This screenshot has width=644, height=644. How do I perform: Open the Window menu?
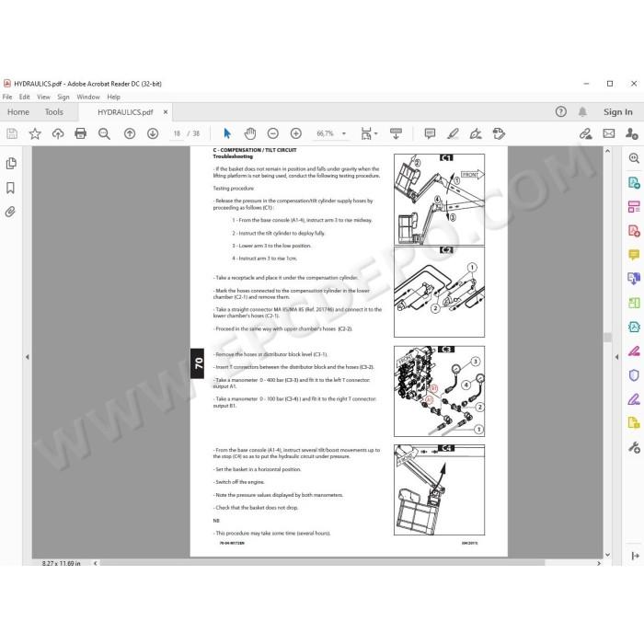pyautogui.click(x=88, y=97)
